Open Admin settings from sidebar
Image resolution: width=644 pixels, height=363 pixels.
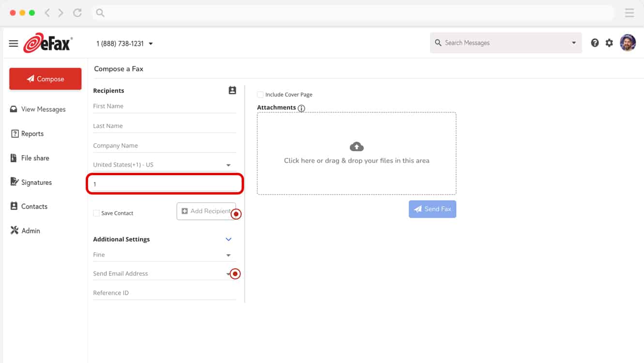tap(30, 230)
